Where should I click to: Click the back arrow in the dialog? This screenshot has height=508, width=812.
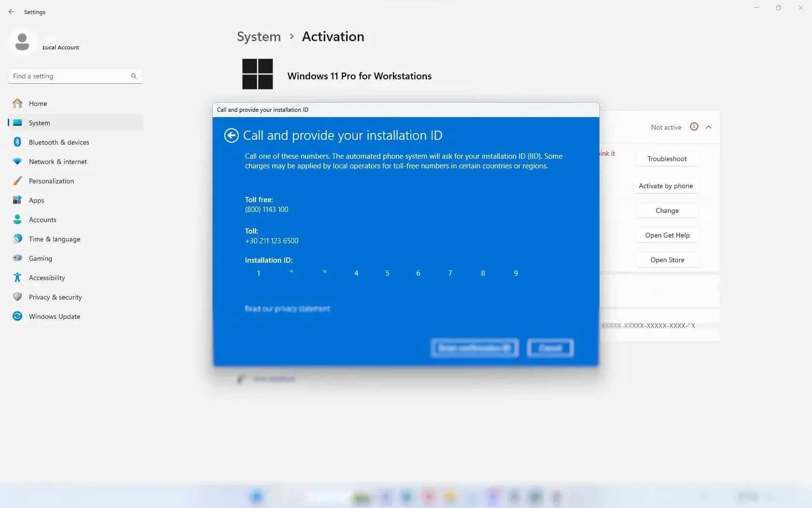pyautogui.click(x=231, y=135)
